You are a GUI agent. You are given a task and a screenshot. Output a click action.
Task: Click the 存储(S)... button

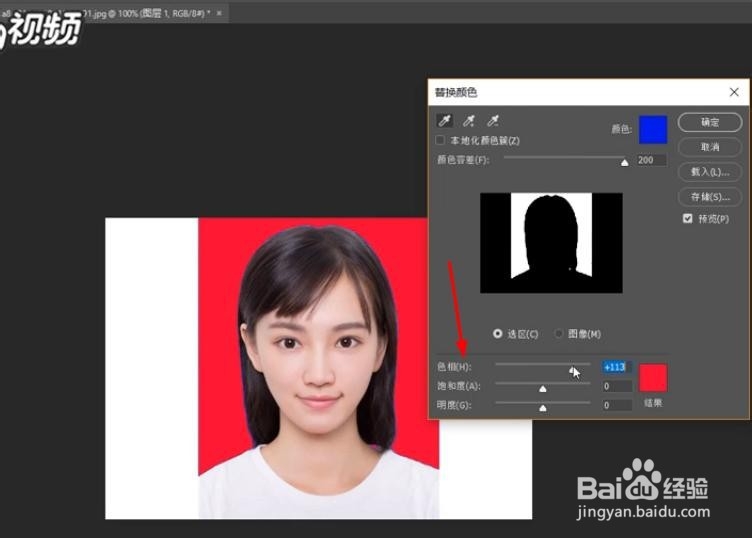[710, 197]
